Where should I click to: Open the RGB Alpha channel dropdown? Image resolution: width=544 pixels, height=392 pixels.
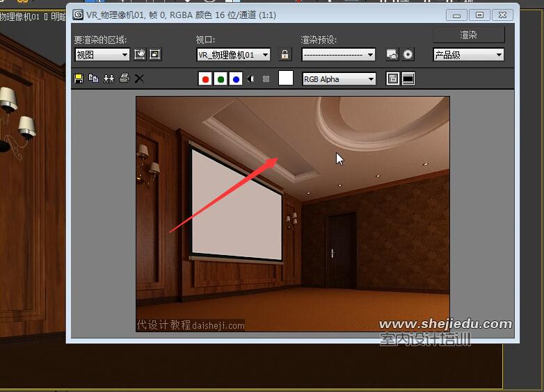[339, 79]
